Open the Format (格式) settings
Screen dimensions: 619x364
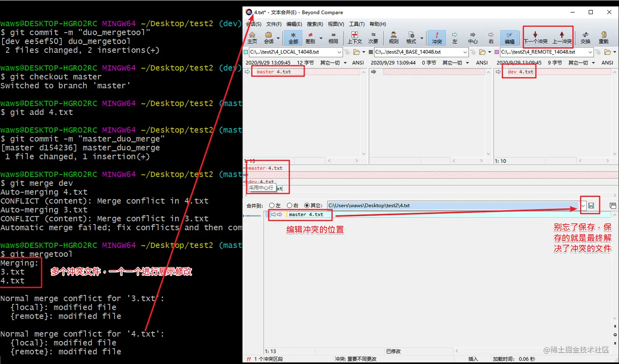coord(411,38)
